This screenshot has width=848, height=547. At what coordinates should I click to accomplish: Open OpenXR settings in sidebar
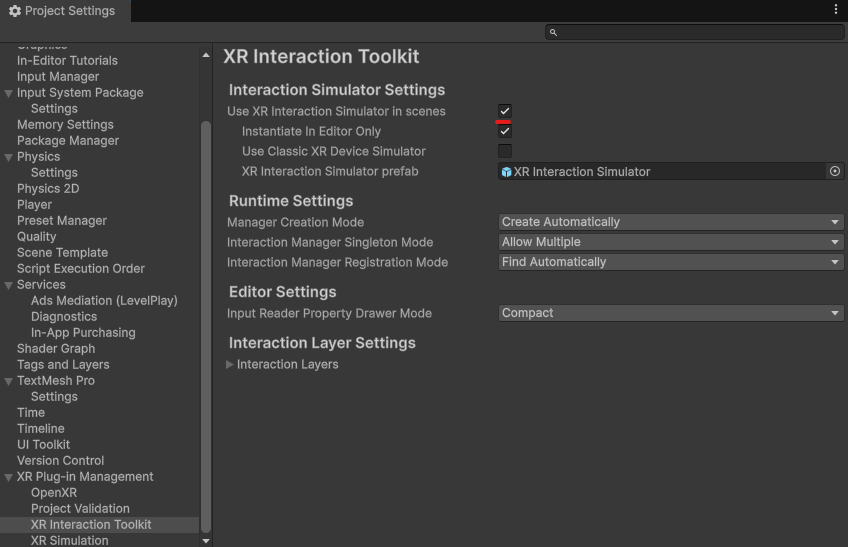(x=54, y=492)
